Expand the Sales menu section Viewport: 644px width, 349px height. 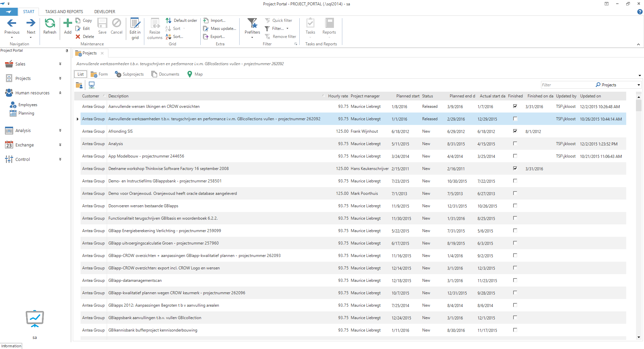[x=60, y=64]
